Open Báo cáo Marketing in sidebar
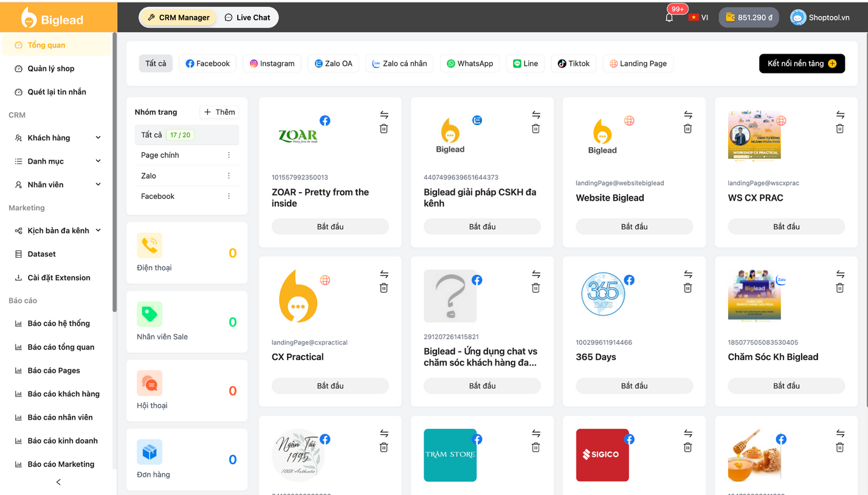 [x=61, y=464]
